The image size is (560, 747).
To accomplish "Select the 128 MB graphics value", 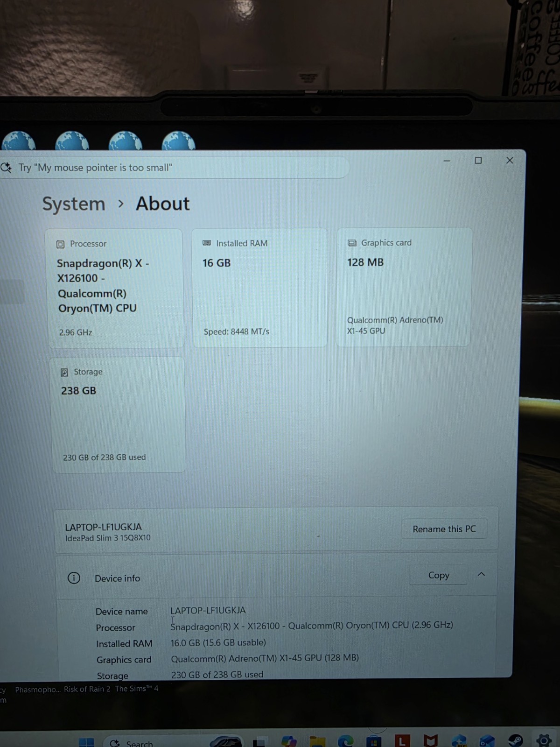I will pyautogui.click(x=365, y=262).
